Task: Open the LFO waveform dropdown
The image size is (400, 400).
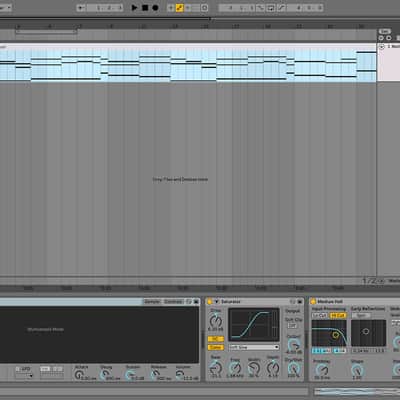Action: pos(24,376)
